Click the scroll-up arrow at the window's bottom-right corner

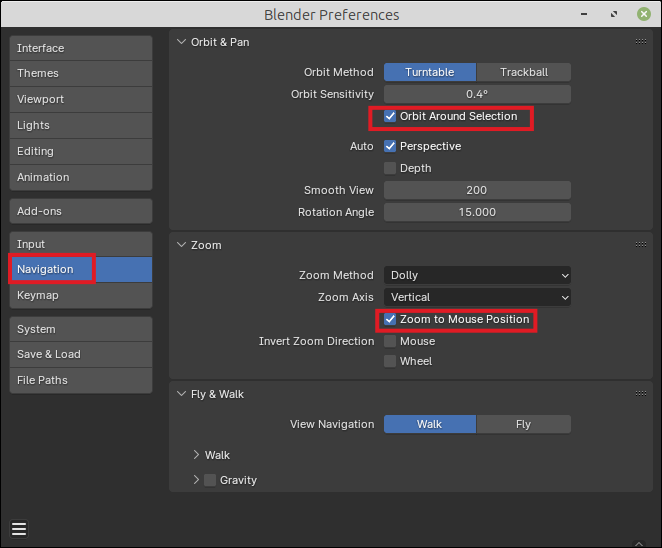click(639, 543)
